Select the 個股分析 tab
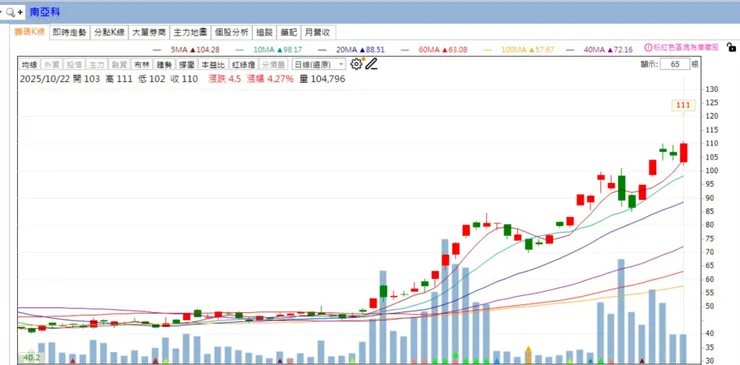The height and width of the screenshot is (365, 740). coord(231,33)
